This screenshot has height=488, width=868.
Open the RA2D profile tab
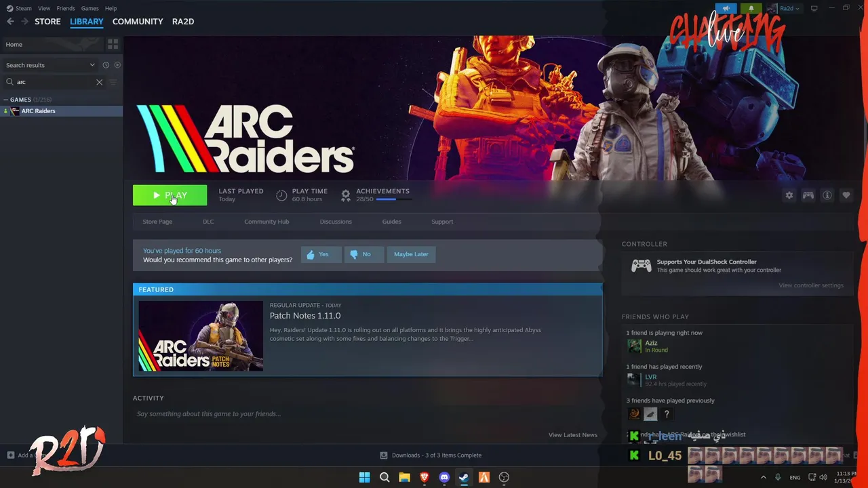(183, 22)
